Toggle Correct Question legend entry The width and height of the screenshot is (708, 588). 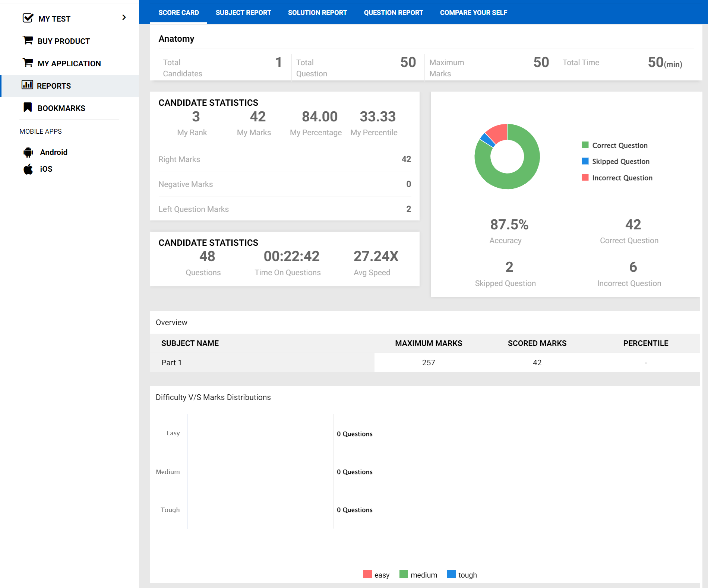coord(619,145)
